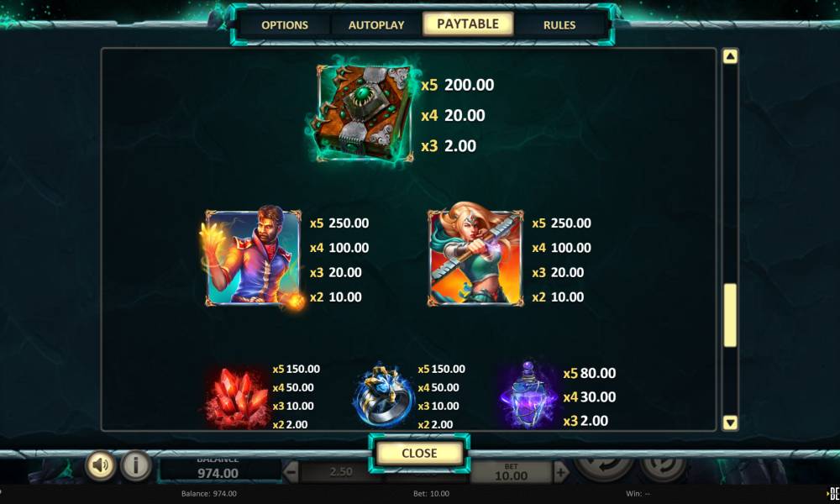Mute sound with the speaker icon
The image size is (840, 504).
(x=100, y=465)
